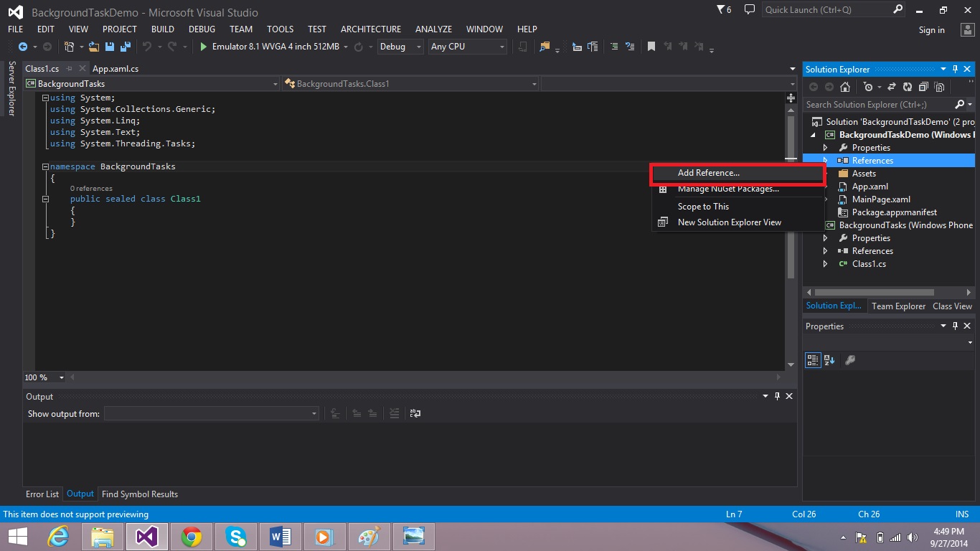Toggle the pin on the Class1.cs tab
The image size is (980, 551).
[70, 69]
